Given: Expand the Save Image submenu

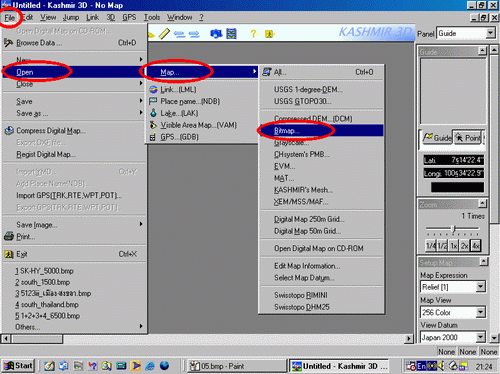Looking at the screenshot, I should 74,225.
